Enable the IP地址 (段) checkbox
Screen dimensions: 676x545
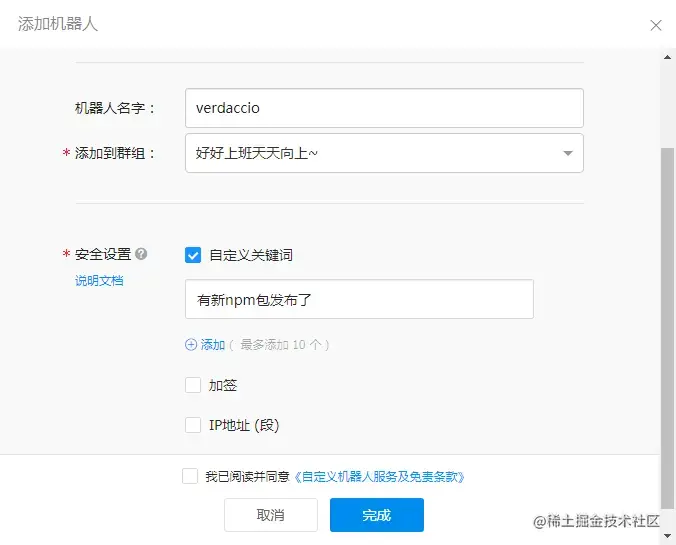click(193, 425)
